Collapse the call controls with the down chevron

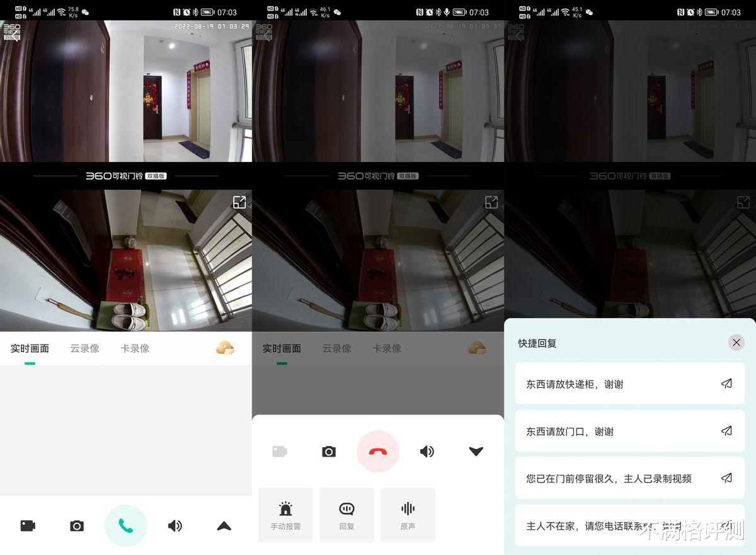pyautogui.click(x=476, y=452)
